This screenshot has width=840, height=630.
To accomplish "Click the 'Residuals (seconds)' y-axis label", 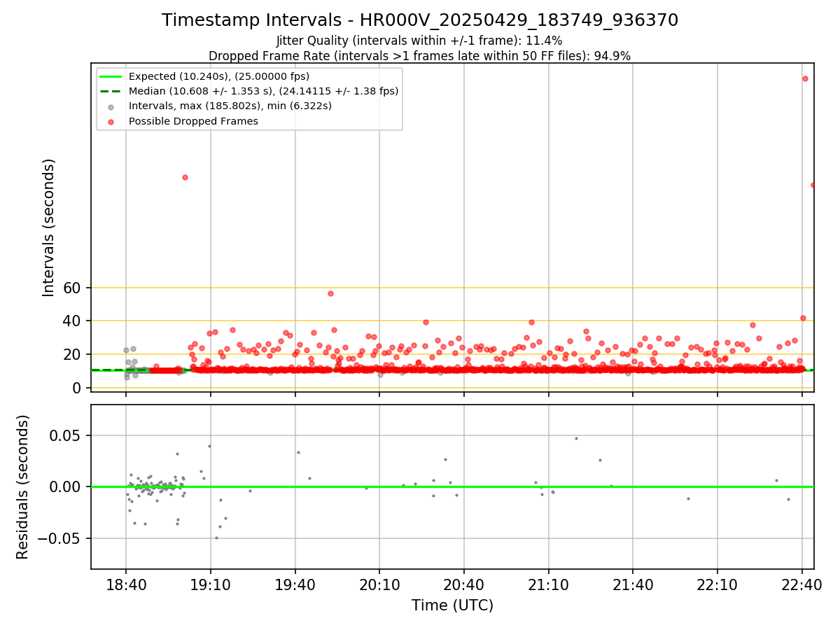I will click(x=23, y=486).
